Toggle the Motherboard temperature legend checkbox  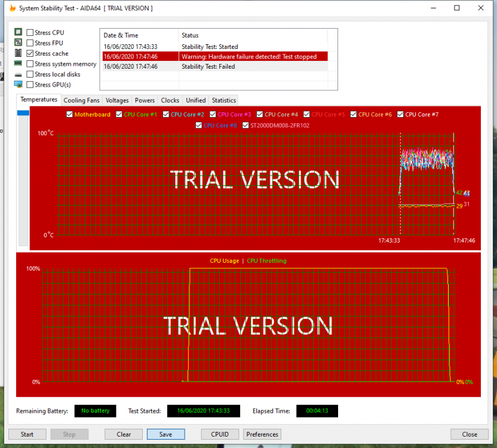click(x=70, y=114)
